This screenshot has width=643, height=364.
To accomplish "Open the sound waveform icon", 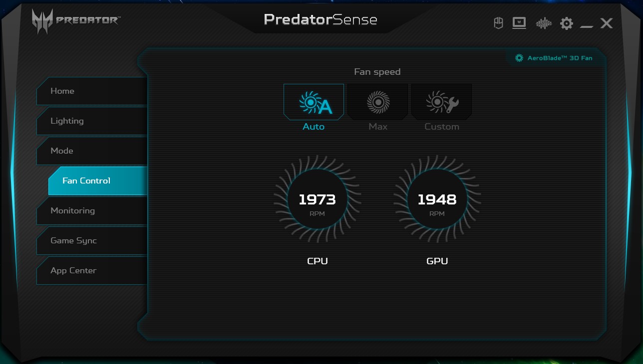I will tap(543, 23).
